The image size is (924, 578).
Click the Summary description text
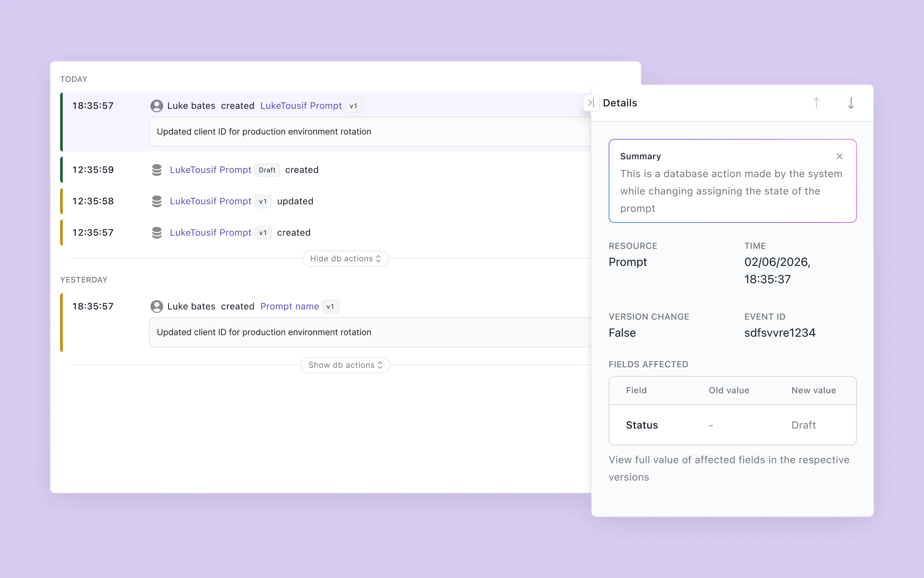(x=731, y=191)
